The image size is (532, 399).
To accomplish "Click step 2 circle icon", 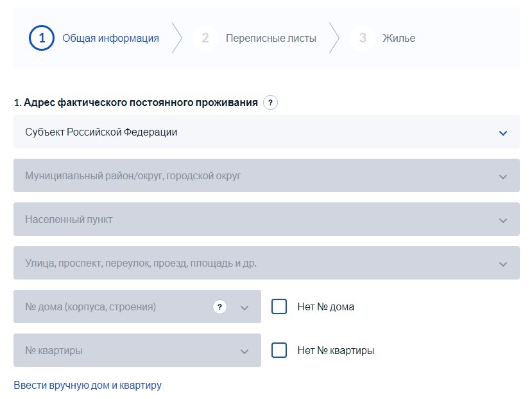I will click(x=205, y=38).
